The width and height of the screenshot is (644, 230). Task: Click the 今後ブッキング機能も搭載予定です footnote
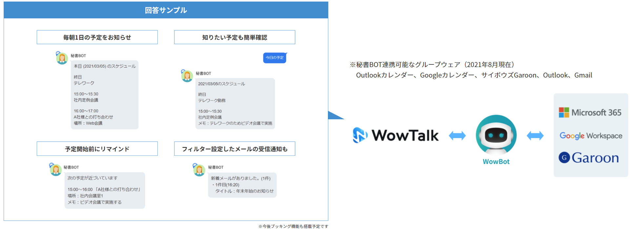(x=293, y=226)
